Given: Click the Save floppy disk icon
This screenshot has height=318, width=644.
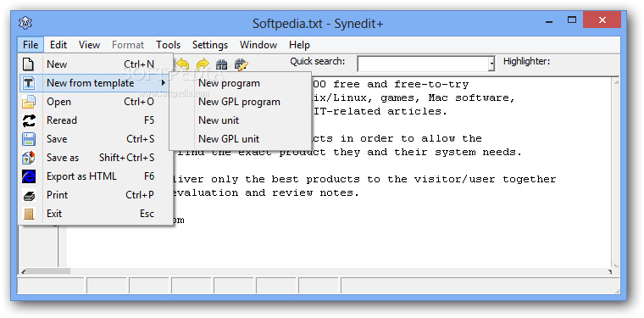Looking at the screenshot, I should [28, 139].
